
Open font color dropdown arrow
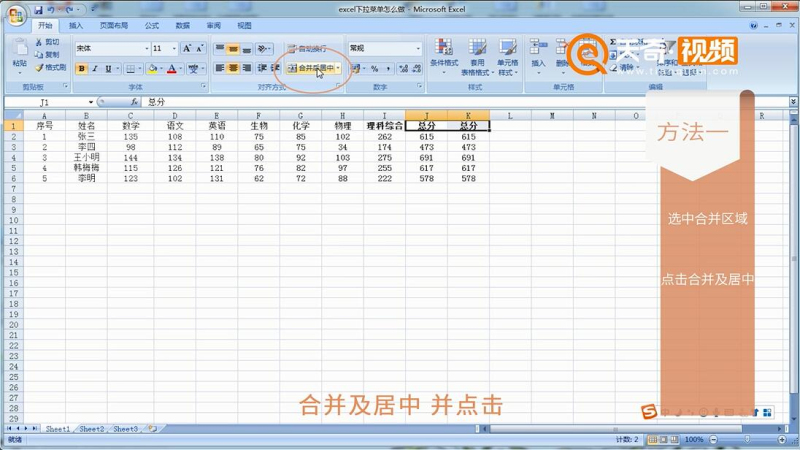point(181,68)
